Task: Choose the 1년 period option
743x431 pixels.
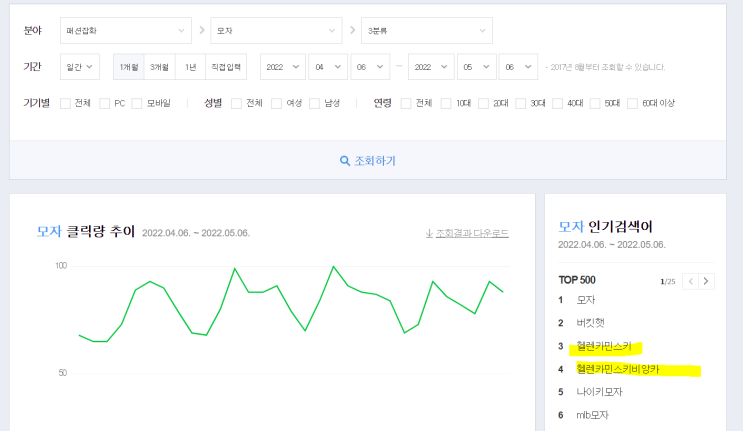Action: point(190,67)
